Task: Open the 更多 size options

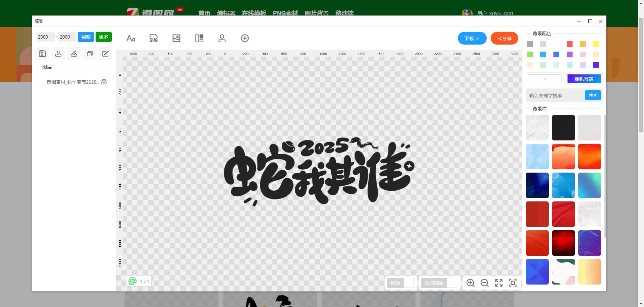Action: coord(103,37)
